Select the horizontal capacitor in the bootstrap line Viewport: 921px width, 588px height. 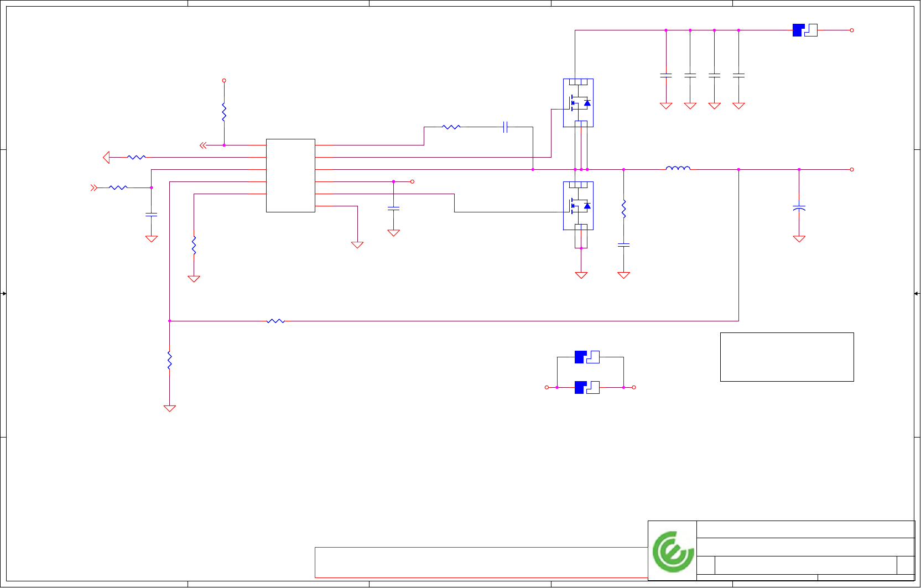505,127
